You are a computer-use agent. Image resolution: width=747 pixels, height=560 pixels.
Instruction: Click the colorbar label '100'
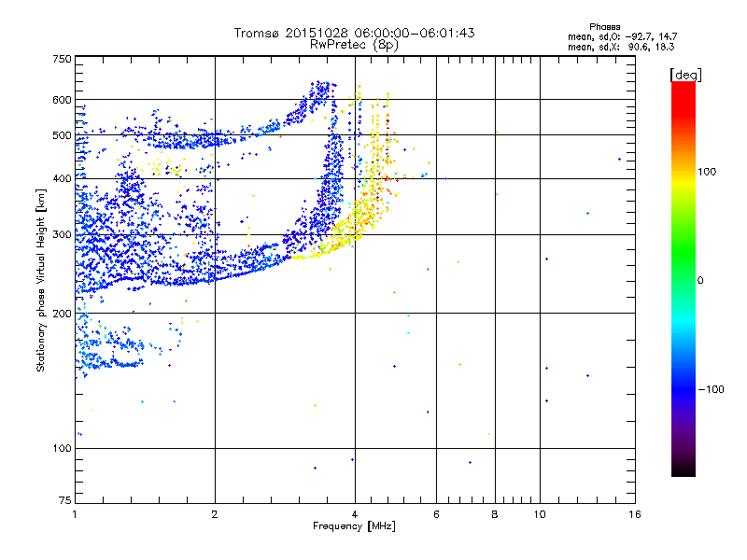click(707, 172)
